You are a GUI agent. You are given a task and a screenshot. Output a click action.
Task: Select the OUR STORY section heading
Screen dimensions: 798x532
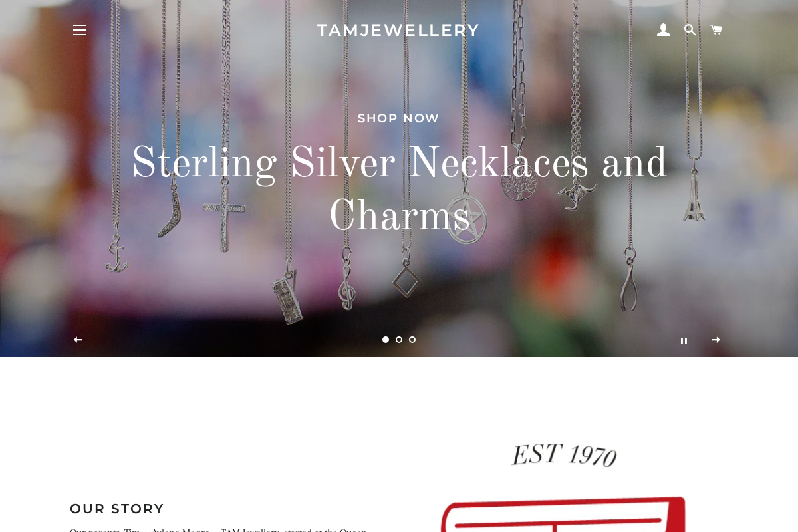click(117, 509)
